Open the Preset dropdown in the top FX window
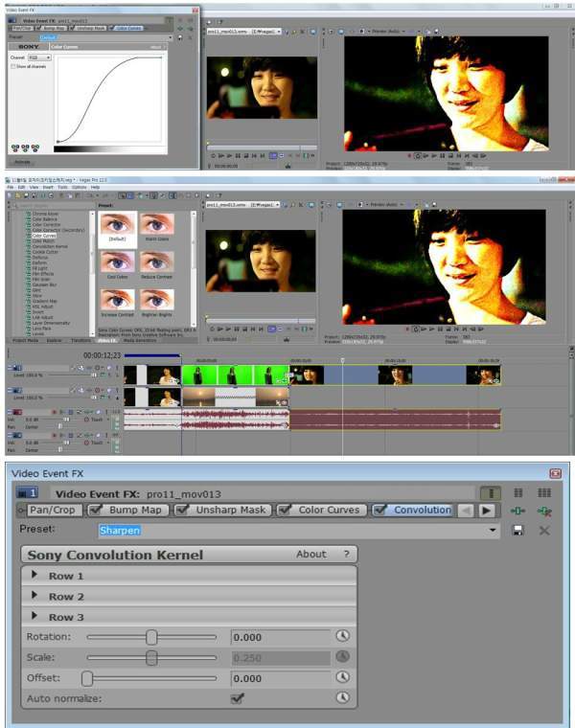 171,37
